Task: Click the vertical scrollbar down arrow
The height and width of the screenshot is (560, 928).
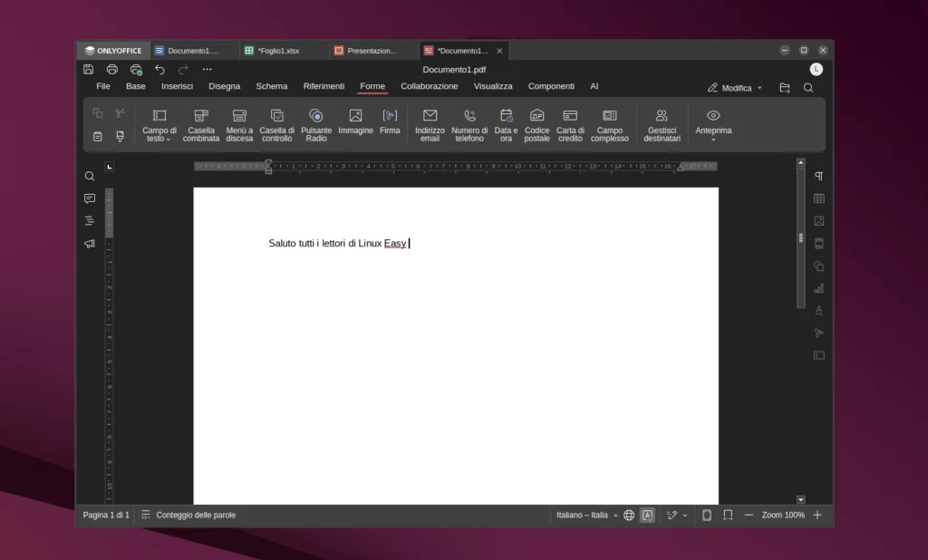Action: [x=800, y=499]
